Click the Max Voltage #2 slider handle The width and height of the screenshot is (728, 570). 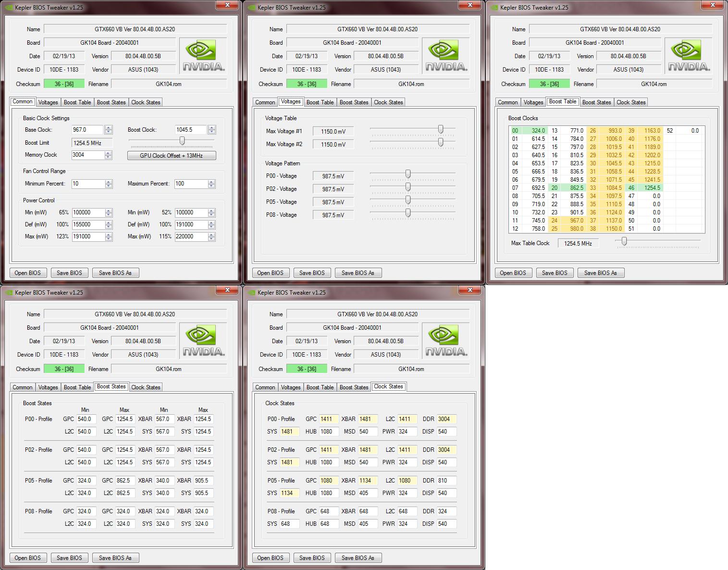pos(441,142)
